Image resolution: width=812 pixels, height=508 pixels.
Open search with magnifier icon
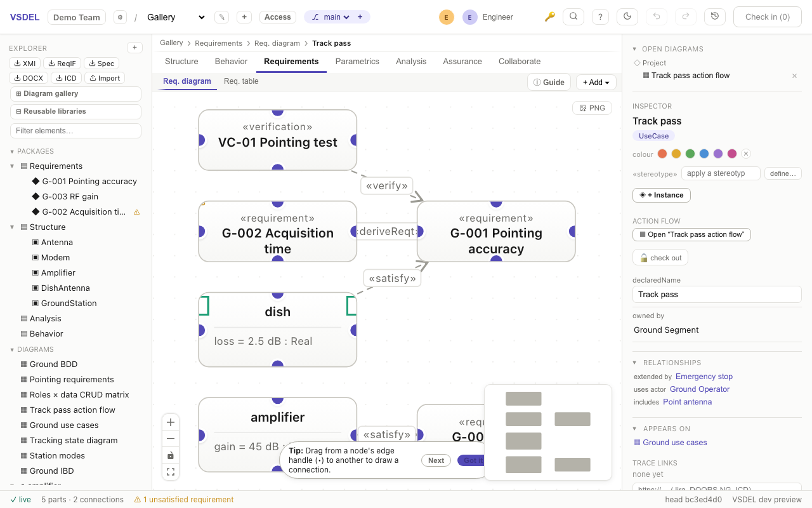(573, 17)
